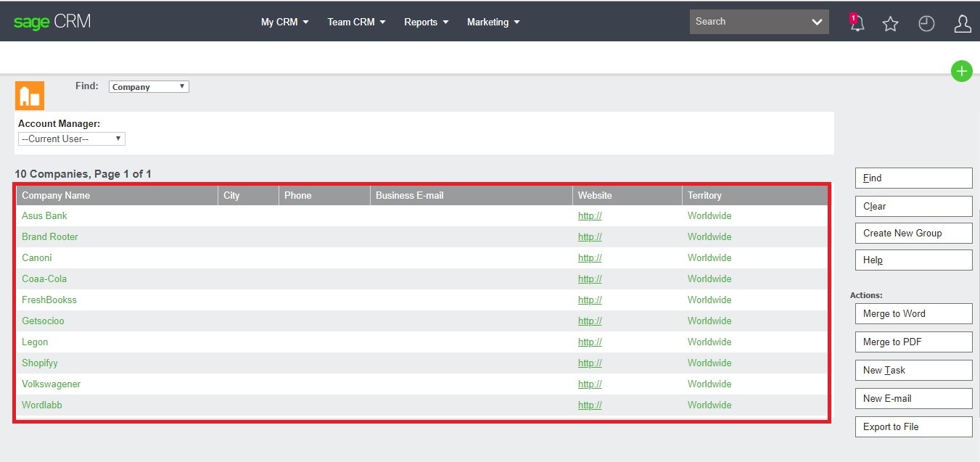Viewport: 980px width, 462px height.
Task: Click Worldwide territory in Canoni row
Action: [709, 257]
